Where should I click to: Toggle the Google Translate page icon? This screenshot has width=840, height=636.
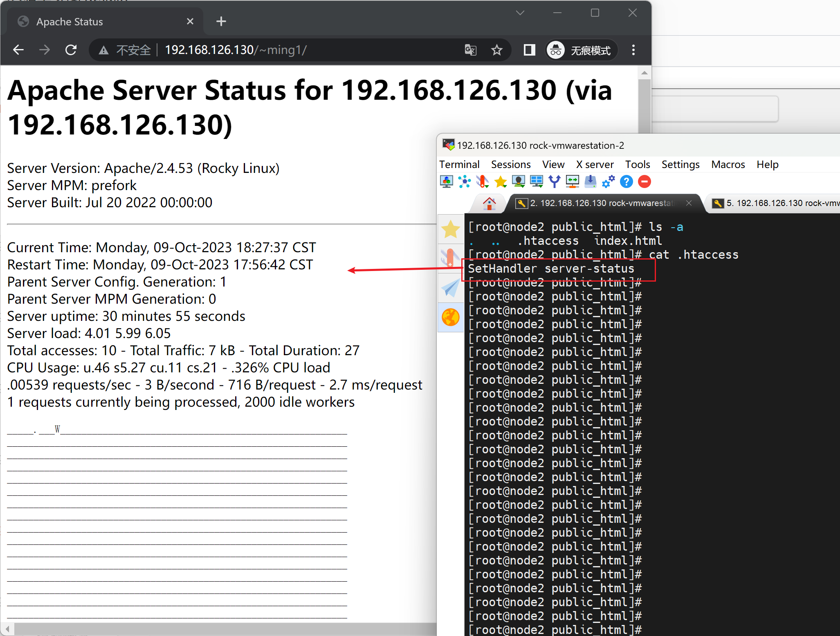click(470, 50)
